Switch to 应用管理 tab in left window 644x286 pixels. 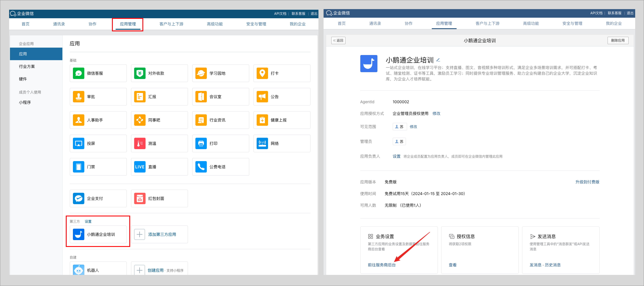coord(128,24)
